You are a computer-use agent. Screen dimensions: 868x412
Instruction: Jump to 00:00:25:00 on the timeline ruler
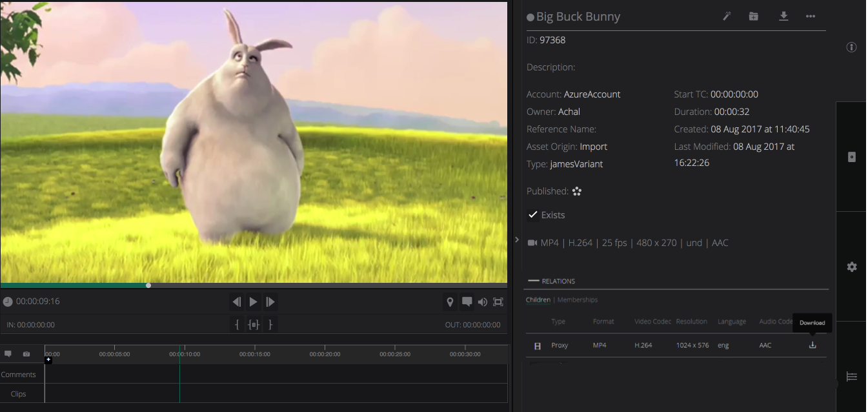[395, 354]
